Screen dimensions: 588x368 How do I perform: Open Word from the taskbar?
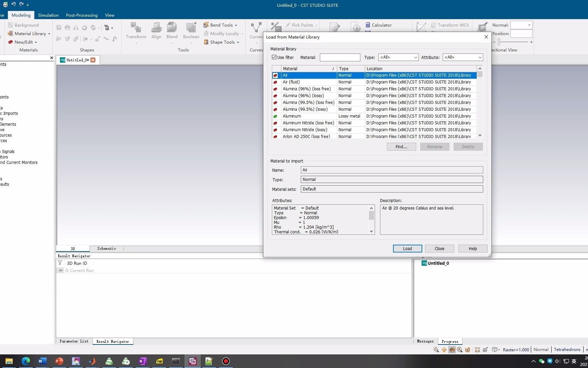click(x=43, y=361)
